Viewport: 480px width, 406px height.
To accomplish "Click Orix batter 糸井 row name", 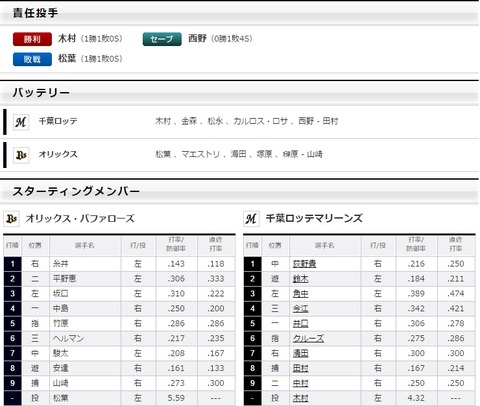I will pyautogui.click(x=60, y=264).
